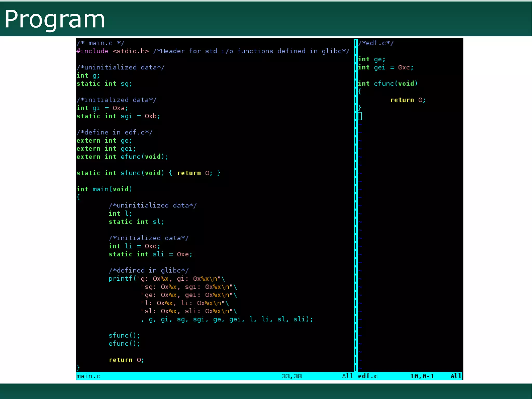
Task: Click the 'int gi = 0xa;' line
Action: (x=102, y=108)
